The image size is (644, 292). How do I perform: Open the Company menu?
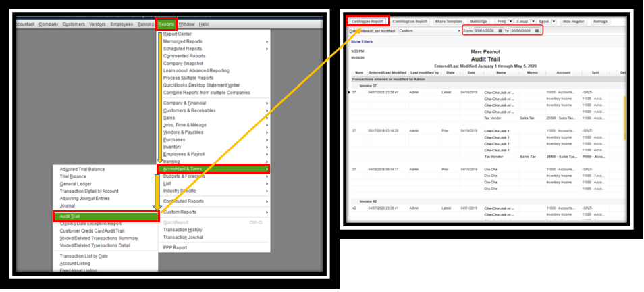click(49, 24)
